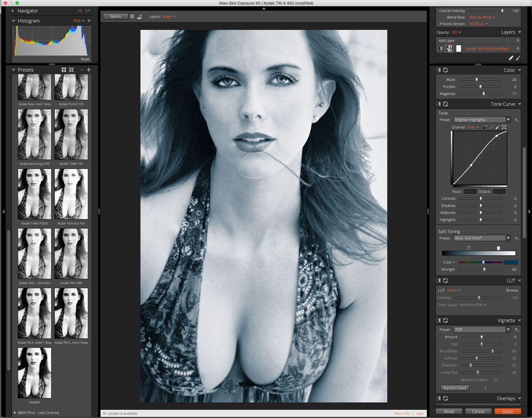Click the Before button

coord(116,17)
